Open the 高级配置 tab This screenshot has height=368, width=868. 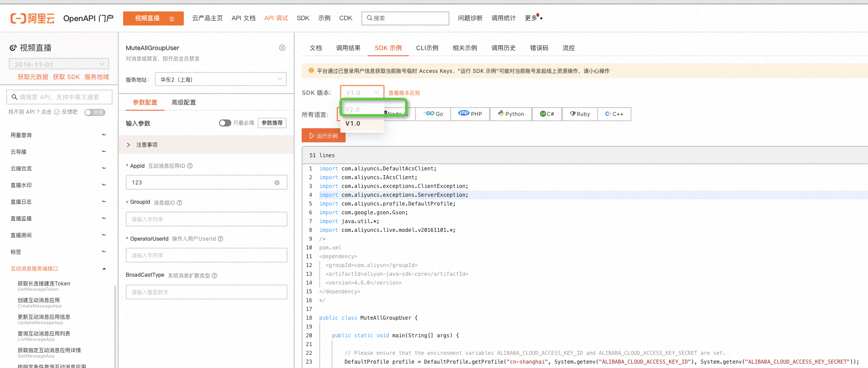(x=184, y=102)
